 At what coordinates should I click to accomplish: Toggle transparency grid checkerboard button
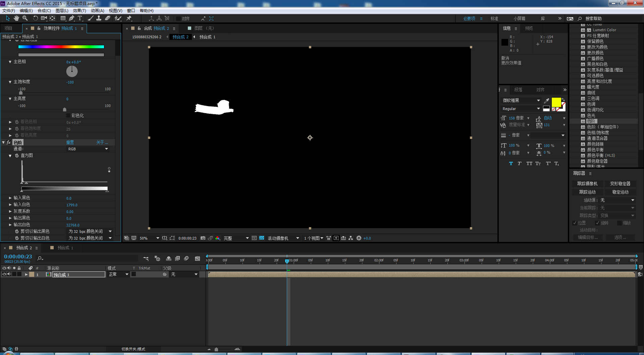(x=262, y=238)
